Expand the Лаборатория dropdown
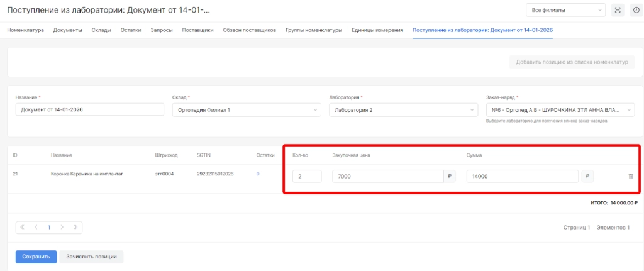The width and height of the screenshot is (644, 271). (403, 110)
